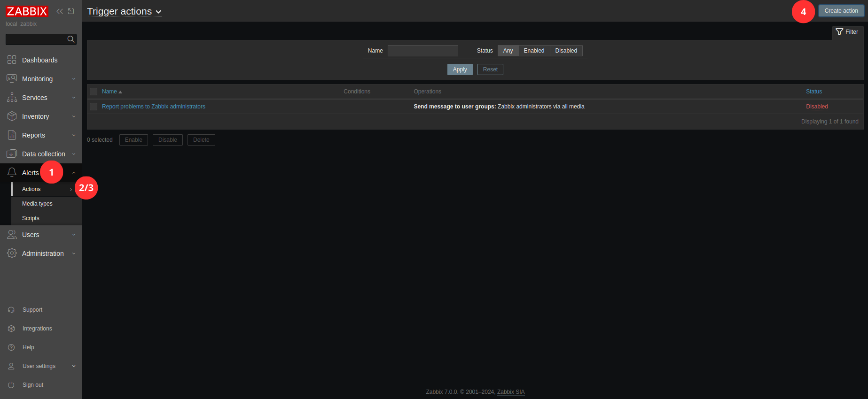Click the Create action button

[x=841, y=11]
